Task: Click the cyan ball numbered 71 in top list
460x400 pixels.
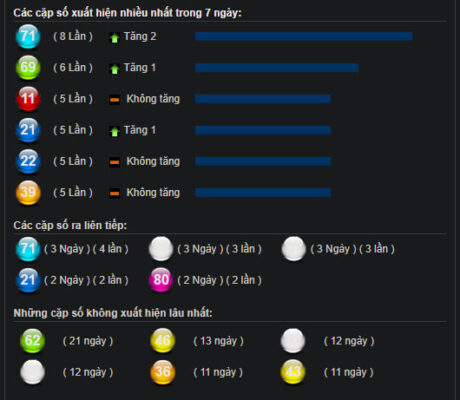Action: point(28,36)
